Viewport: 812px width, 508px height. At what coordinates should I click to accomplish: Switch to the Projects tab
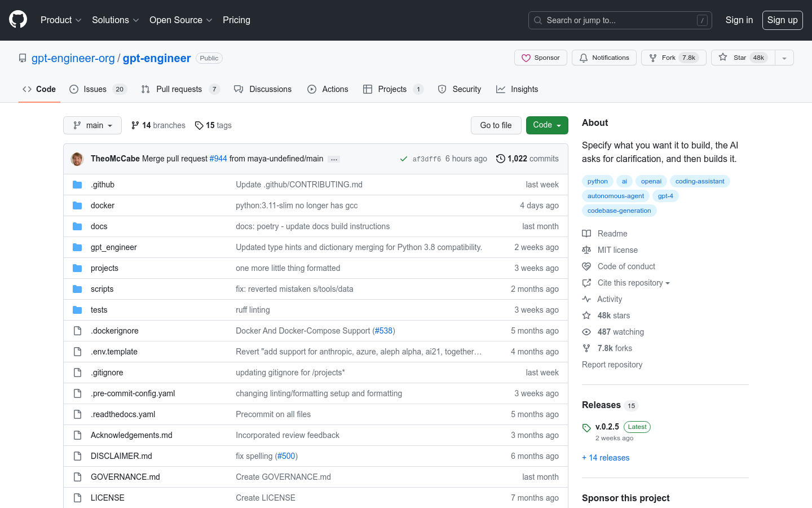click(393, 89)
